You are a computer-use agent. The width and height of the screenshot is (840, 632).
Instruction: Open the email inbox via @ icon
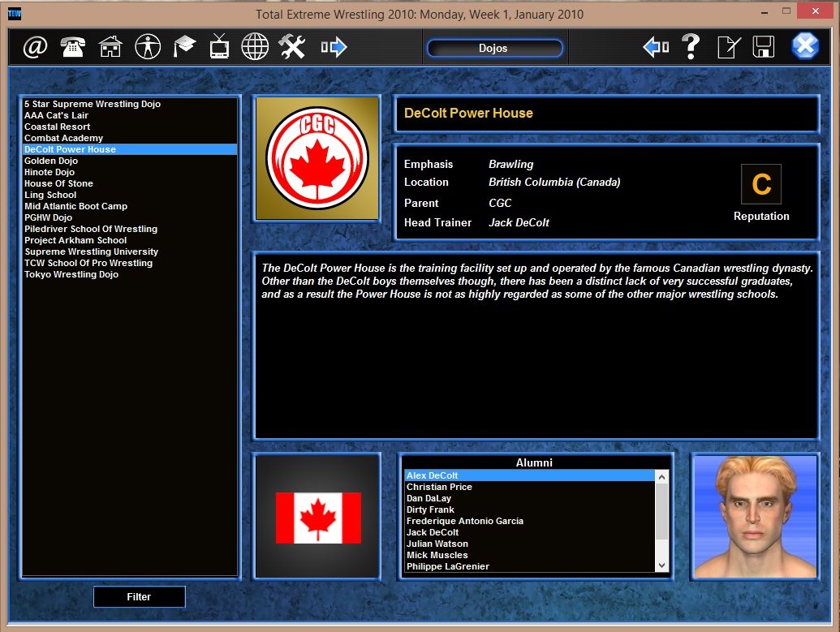point(36,46)
